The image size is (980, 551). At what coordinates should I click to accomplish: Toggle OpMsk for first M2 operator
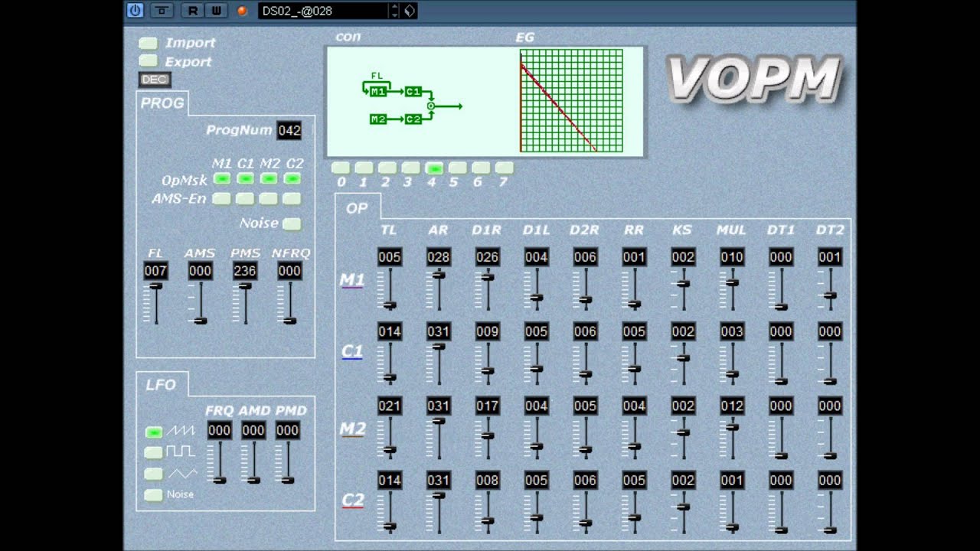tap(269, 178)
